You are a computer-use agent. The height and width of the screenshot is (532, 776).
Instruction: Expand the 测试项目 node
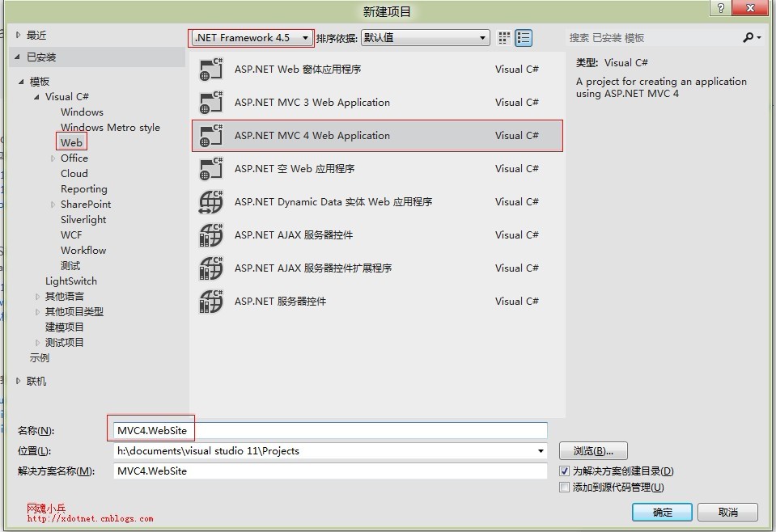[37, 343]
